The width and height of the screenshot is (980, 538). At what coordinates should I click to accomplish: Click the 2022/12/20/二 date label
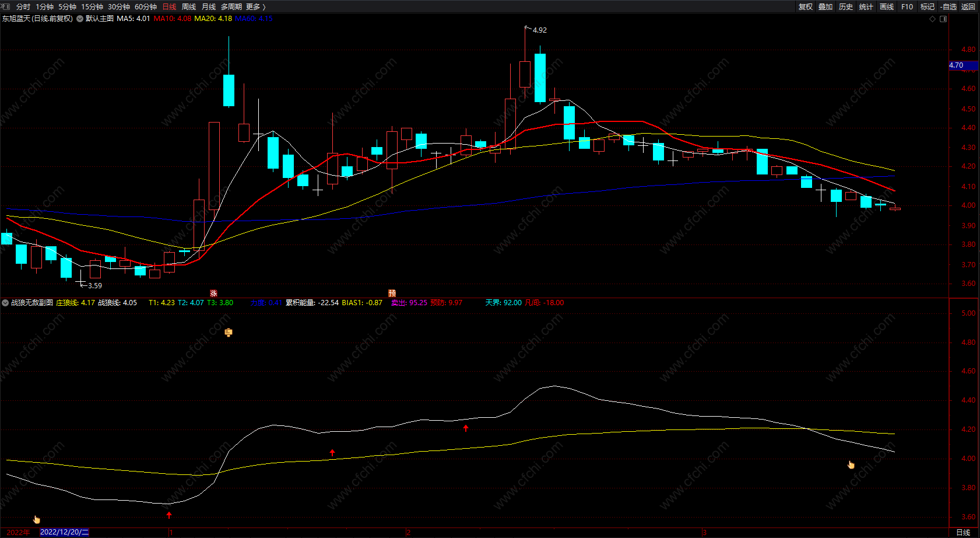pyautogui.click(x=65, y=532)
